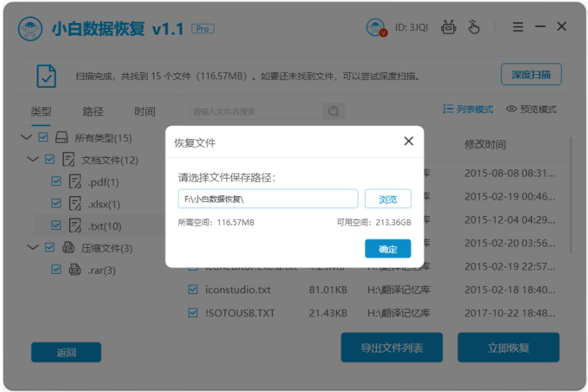Collapse the 所有类型(15) tree node
This screenshot has width=588, height=392.
[x=26, y=137]
